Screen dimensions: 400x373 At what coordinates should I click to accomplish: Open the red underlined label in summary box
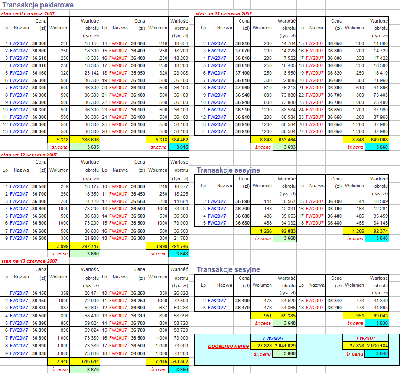click(228, 347)
